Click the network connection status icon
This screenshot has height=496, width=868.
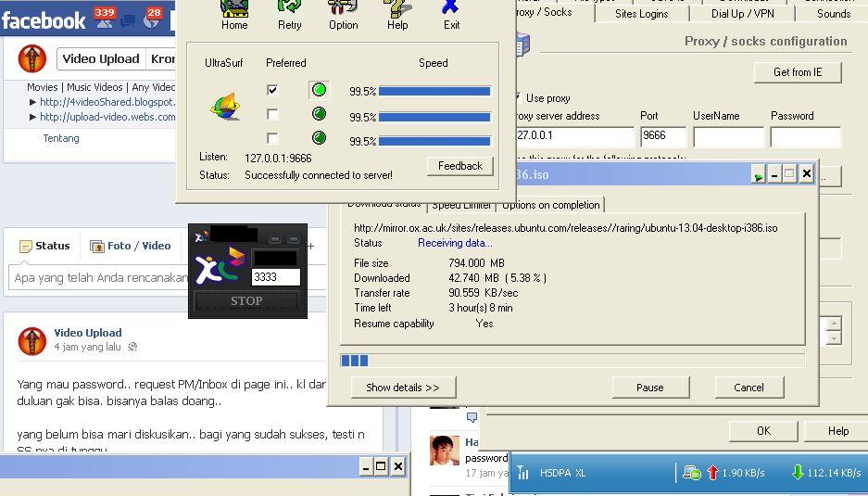692,473
